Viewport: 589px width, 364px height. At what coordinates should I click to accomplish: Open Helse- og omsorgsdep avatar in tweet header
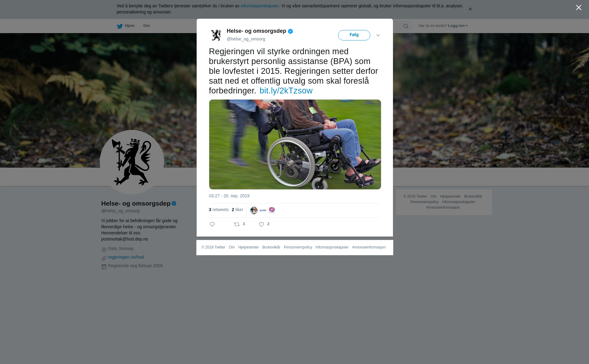point(216,35)
